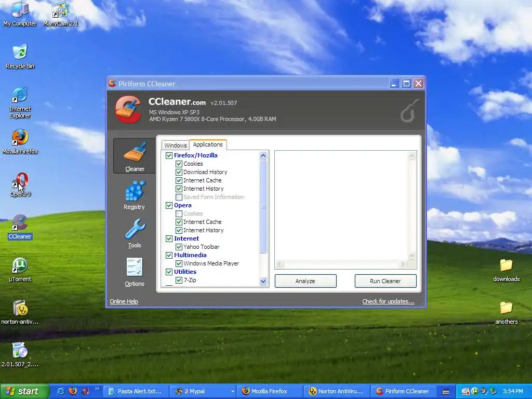Select the ManyCam 2.1 desktop shortcut
532x399 pixels.
[x=61, y=14]
